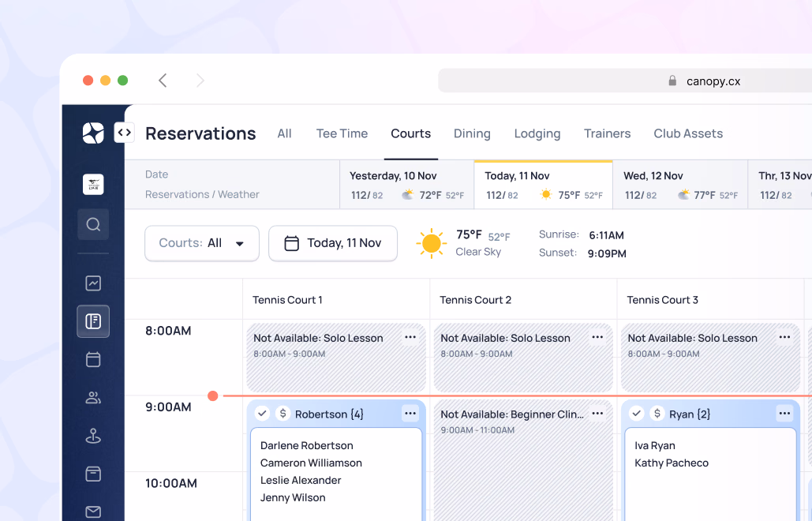Viewport: 812px width, 521px height.
Task: Go back with browser back arrow
Action: point(163,81)
